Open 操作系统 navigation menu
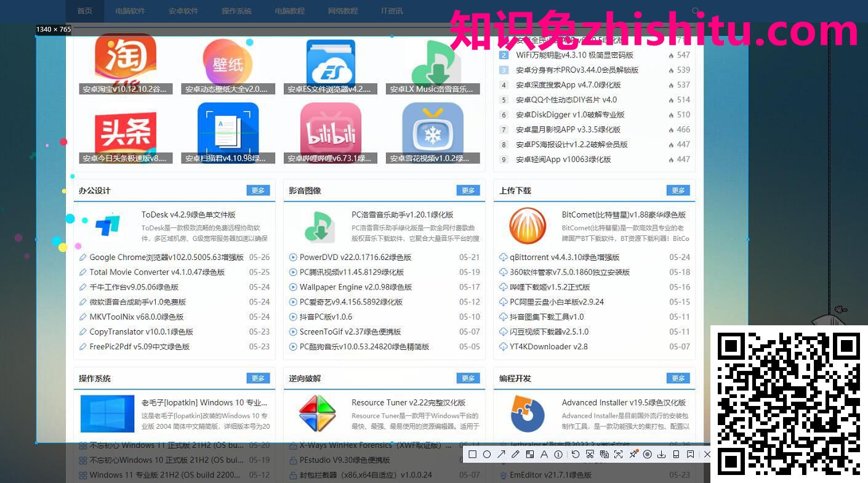 (236, 11)
